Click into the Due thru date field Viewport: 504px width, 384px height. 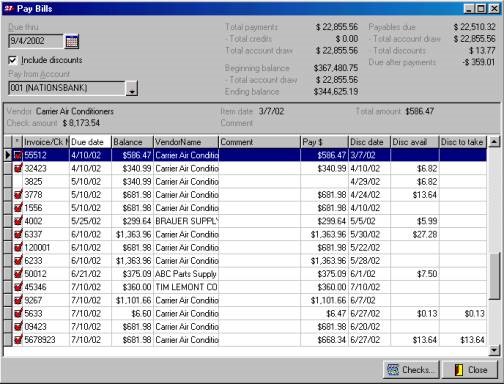tap(36, 41)
